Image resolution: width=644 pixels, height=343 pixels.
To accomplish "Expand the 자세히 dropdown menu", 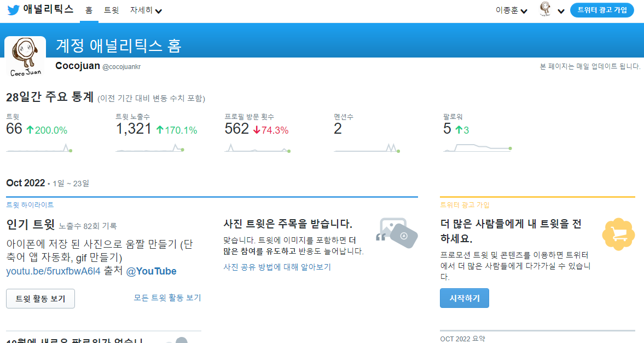I will [x=146, y=10].
